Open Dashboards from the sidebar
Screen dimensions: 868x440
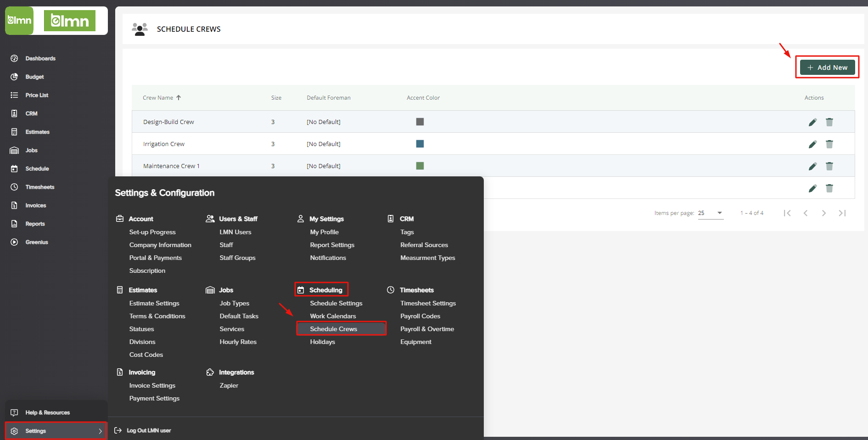(40, 58)
